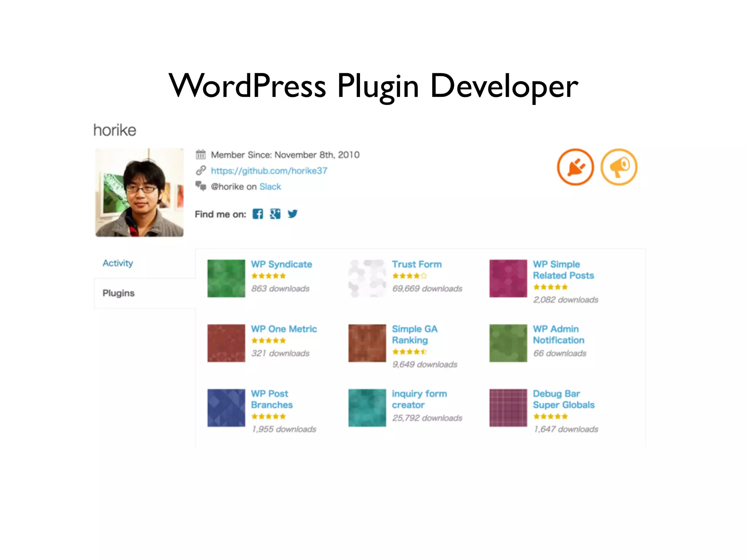Click the star rating under WP One Metric
This screenshot has height=560, width=747.
pyautogui.click(x=268, y=341)
